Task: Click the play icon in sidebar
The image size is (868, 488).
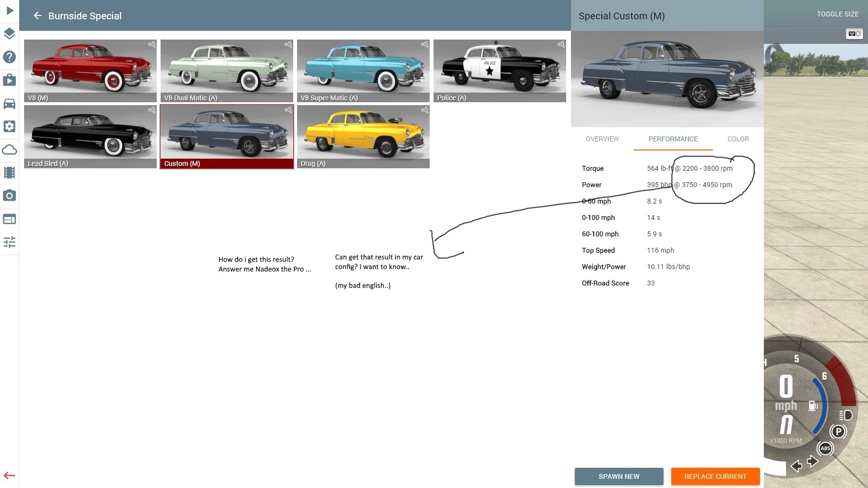Action: [10, 10]
